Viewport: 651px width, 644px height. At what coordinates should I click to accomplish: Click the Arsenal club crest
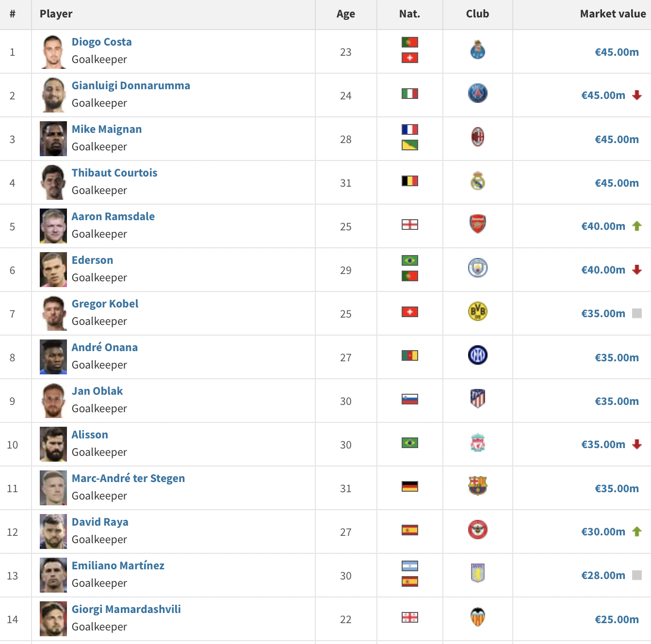tap(478, 224)
